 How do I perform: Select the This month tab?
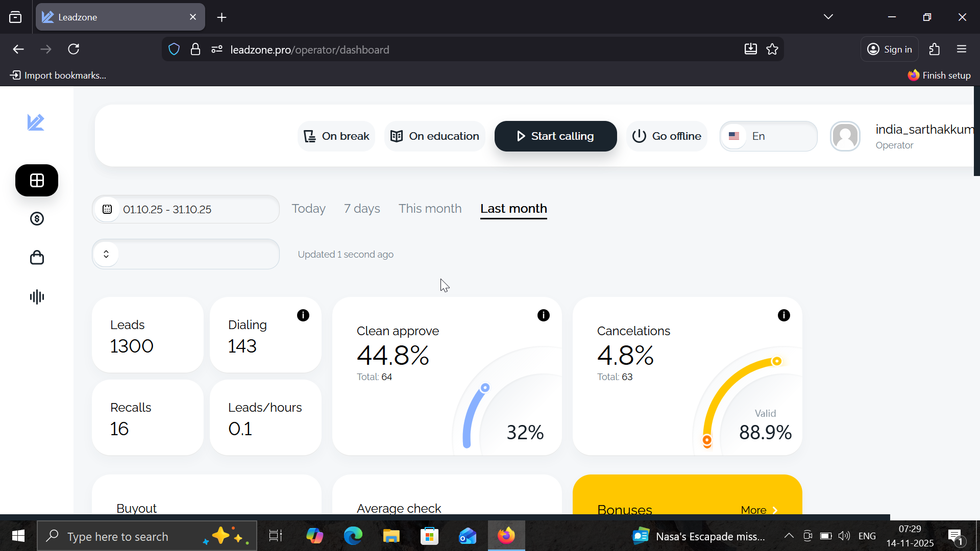[x=430, y=209]
